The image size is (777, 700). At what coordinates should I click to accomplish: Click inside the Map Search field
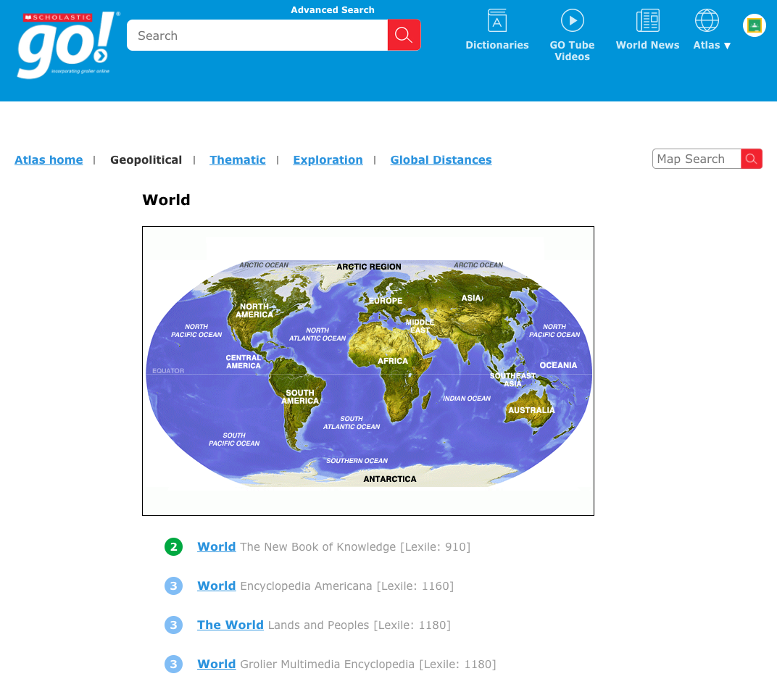point(692,159)
